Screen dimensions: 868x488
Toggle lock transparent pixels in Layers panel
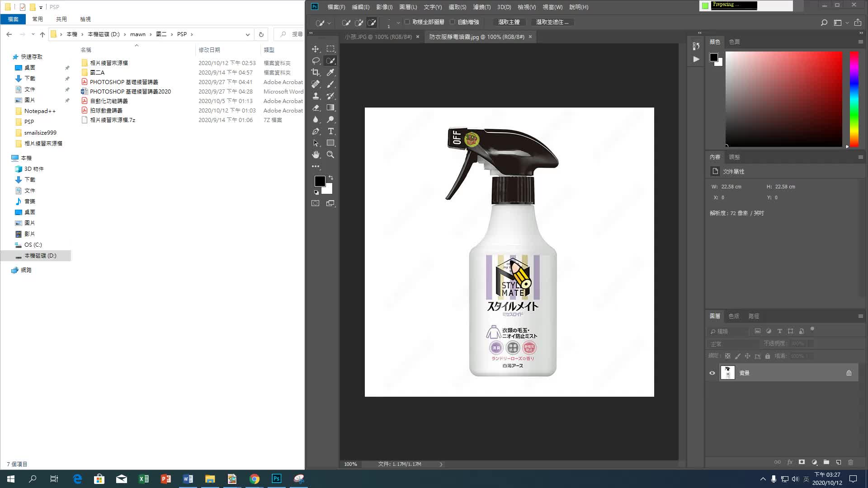pyautogui.click(x=727, y=356)
